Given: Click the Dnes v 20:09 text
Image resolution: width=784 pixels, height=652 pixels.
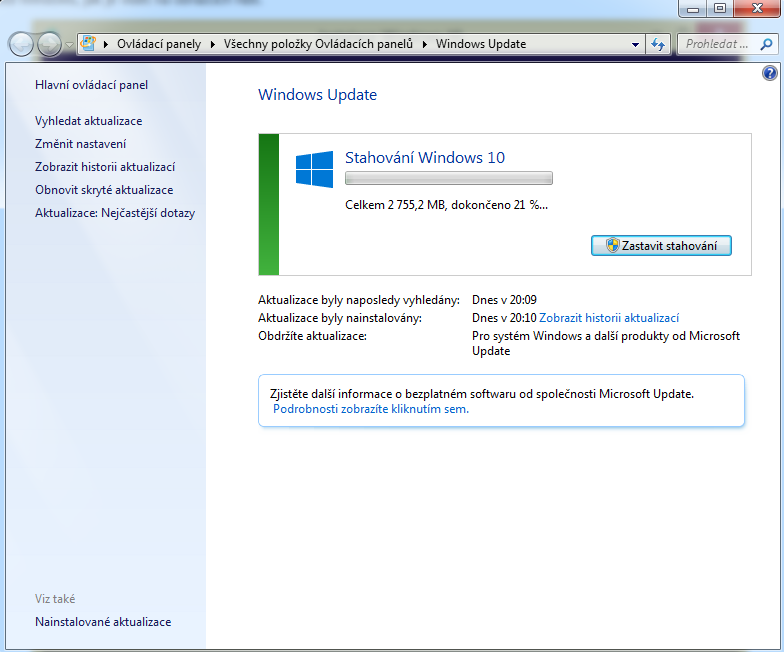Looking at the screenshot, I should pyautogui.click(x=504, y=300).
